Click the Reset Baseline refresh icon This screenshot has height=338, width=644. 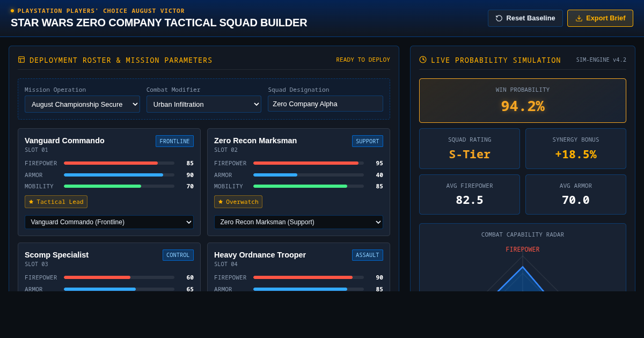499,18
